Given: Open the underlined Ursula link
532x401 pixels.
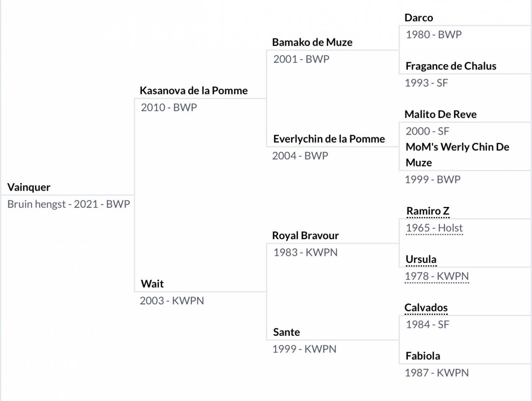Looking at the screenshot, I should click(x=421, y=259).
